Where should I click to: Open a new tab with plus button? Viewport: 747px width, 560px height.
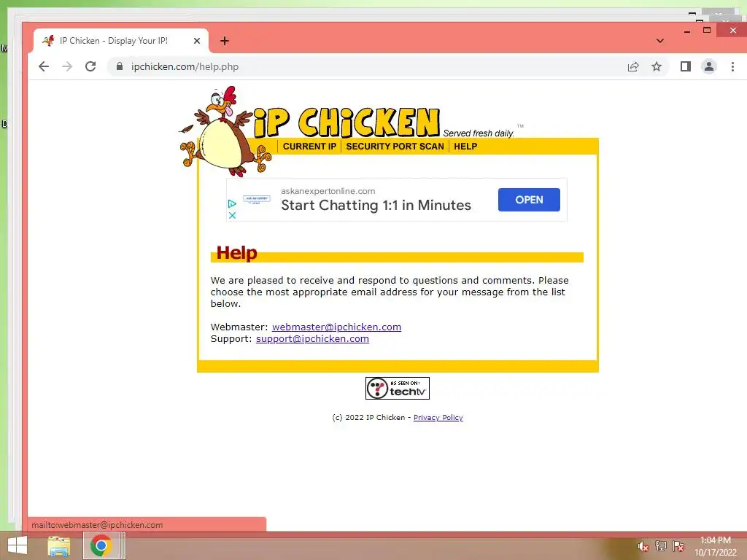[x=225, y=41]
